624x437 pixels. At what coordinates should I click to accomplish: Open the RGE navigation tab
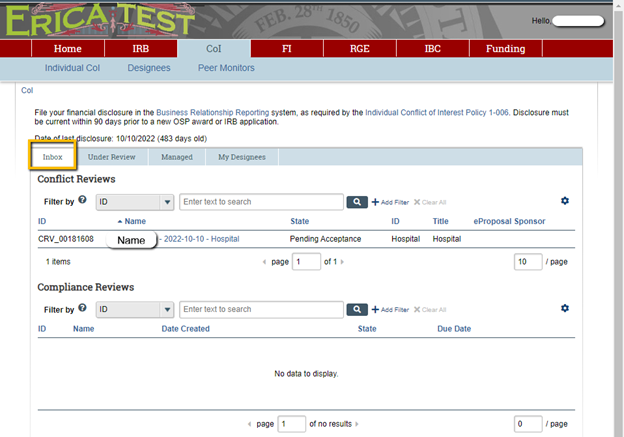click(360, 49)
